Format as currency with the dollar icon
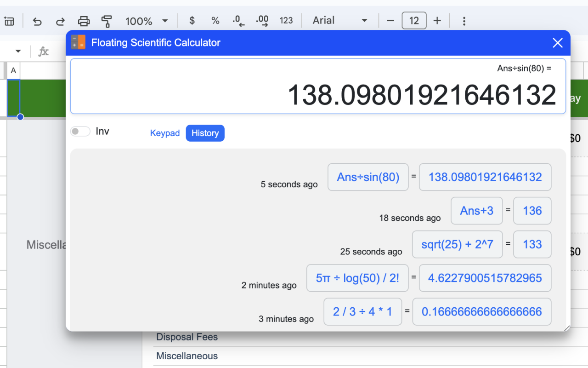 (192, 21)
